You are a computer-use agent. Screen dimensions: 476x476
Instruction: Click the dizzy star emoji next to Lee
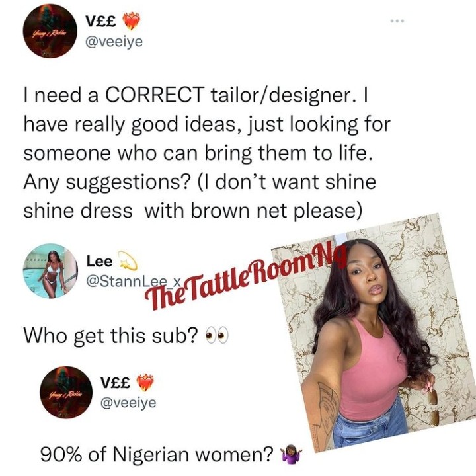pyautogui.click(x=127, y=260)
